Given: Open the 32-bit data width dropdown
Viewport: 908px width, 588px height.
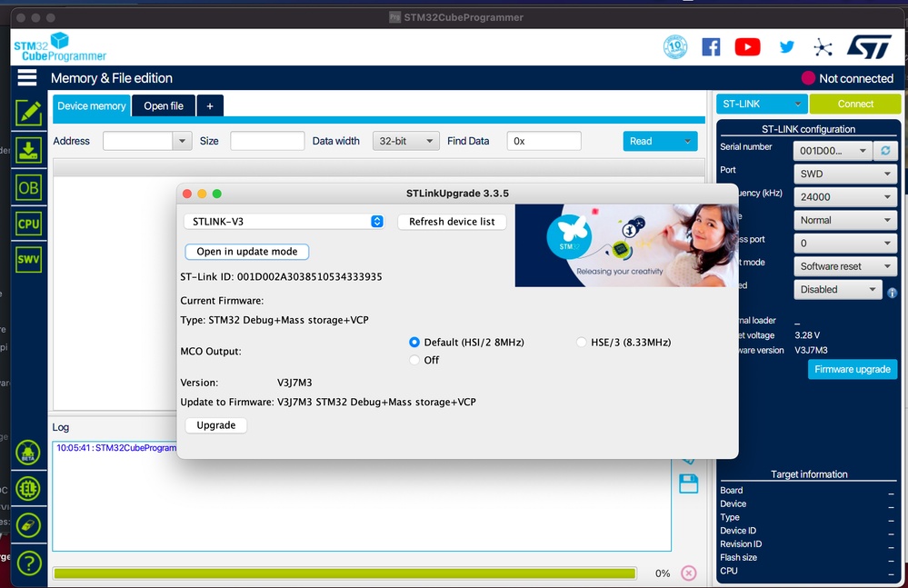Looking at the screenshot, I should coord(406,141).
